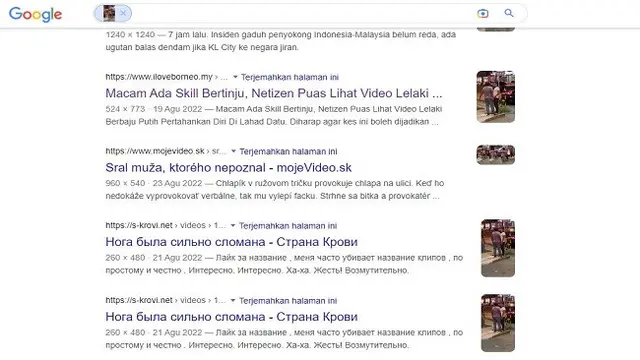
Task: Open the last 'Нога была сильно сломана' result title
Action: point(231,317)
